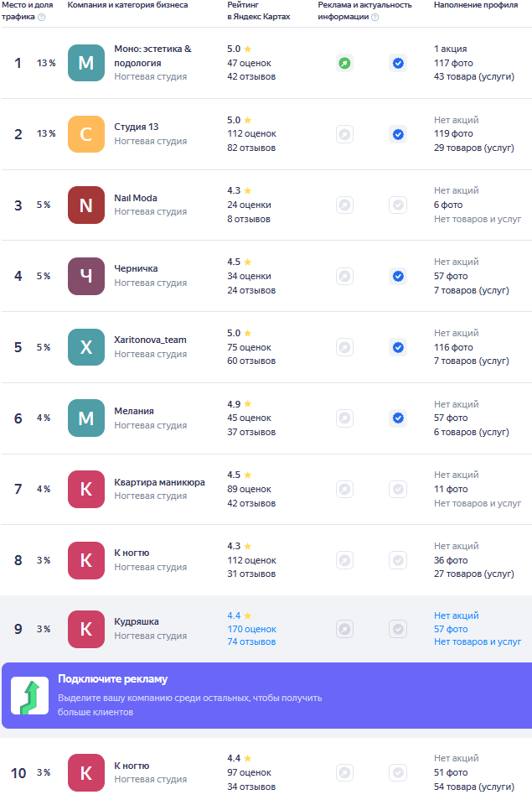Click the Рейтинг в Яндекс Картах column header
Image resolution: width=532 pixels, height=805 pixels.
click(259, 11)
